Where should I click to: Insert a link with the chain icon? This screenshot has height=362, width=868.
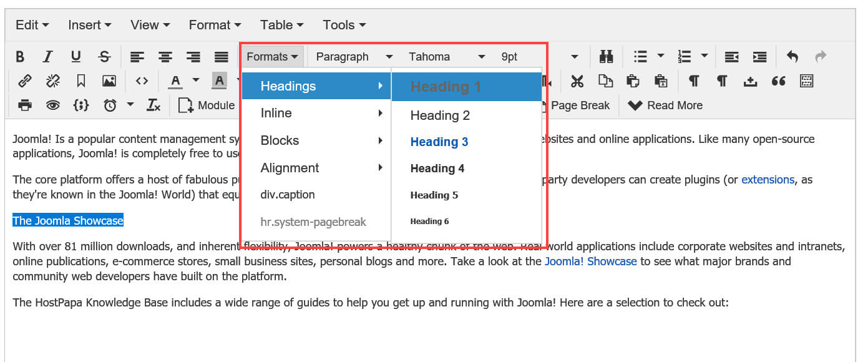tap(25, 81)
